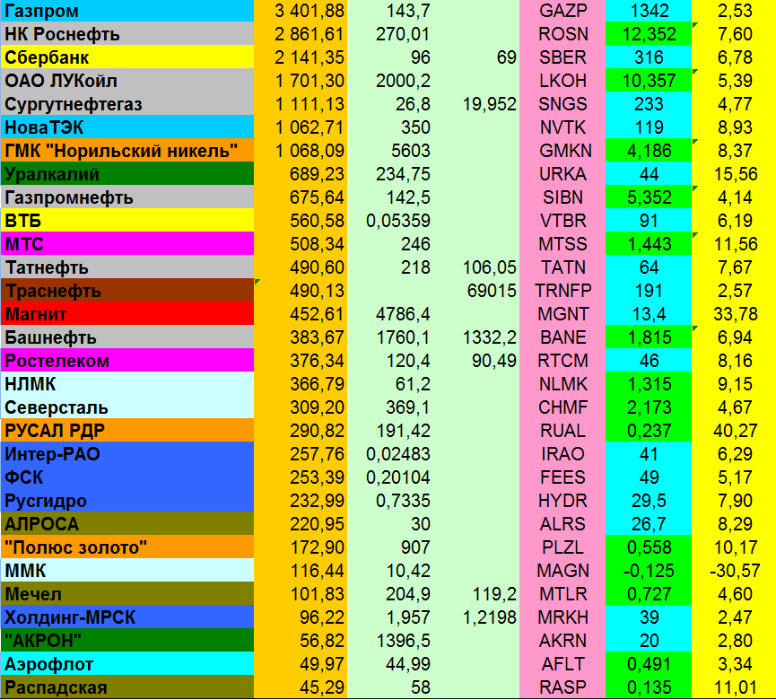Select the yellow Сбербанк cell
Viewport: 776px width, 700px height.
tap(127, 57)
